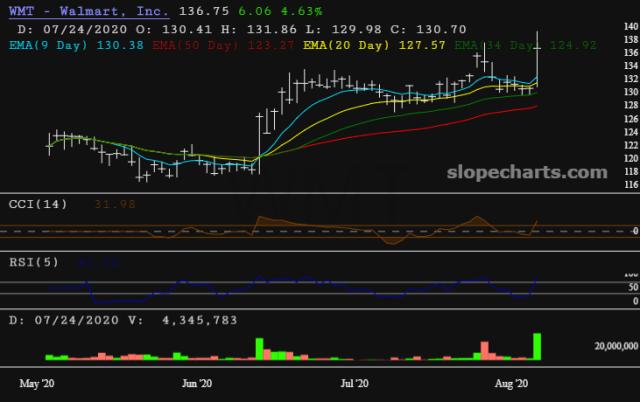The height and width of the screenshot is (402, 640).
Task: Select the dark green EMA 34 Day legend label
Action: coord(526,45)
